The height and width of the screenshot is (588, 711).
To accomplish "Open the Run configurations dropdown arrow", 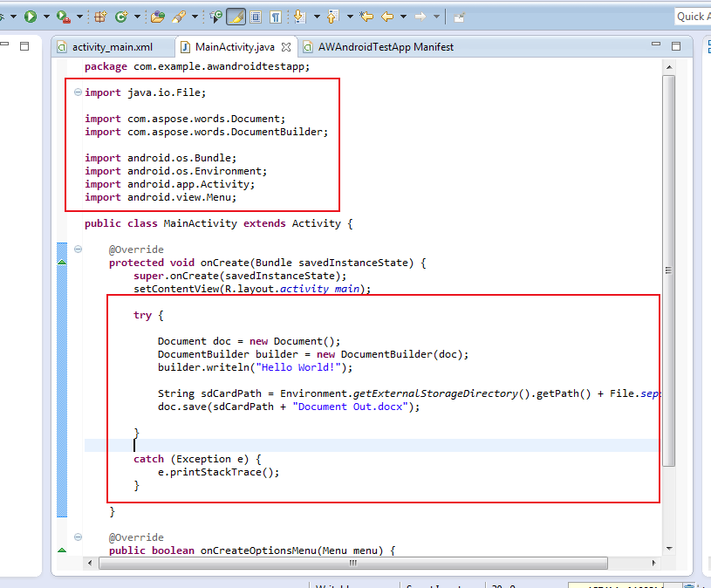I will coord(46,17).
